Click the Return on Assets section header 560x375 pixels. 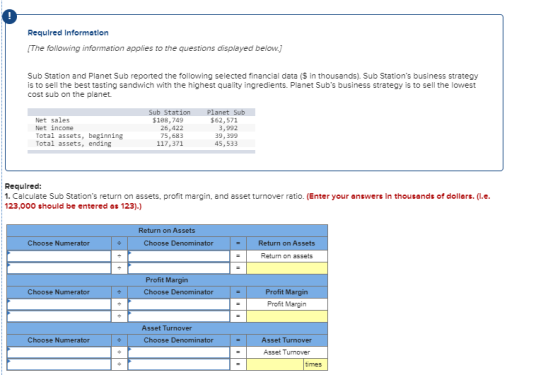tap(167, 230)
